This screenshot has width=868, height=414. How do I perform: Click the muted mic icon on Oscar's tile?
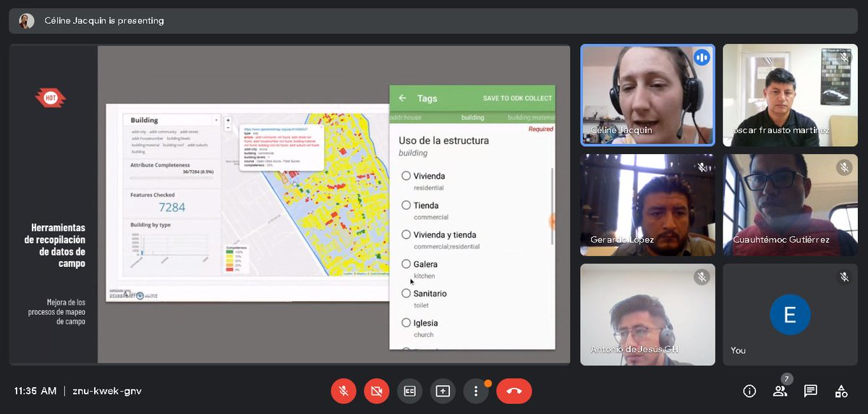(x=844, y=58)
